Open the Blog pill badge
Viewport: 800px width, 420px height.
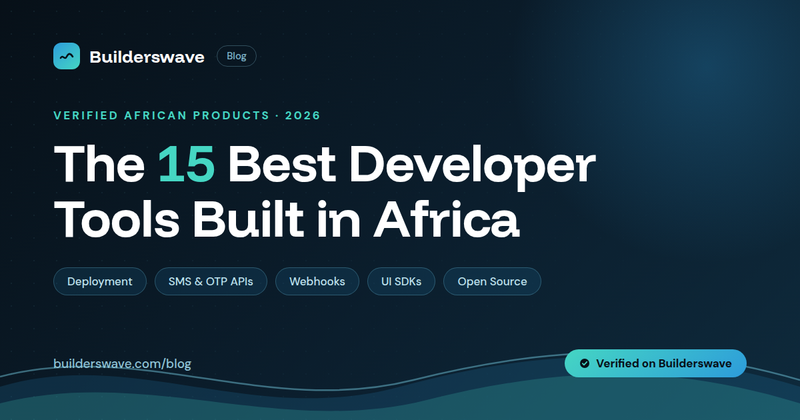(x=236, y=56)
